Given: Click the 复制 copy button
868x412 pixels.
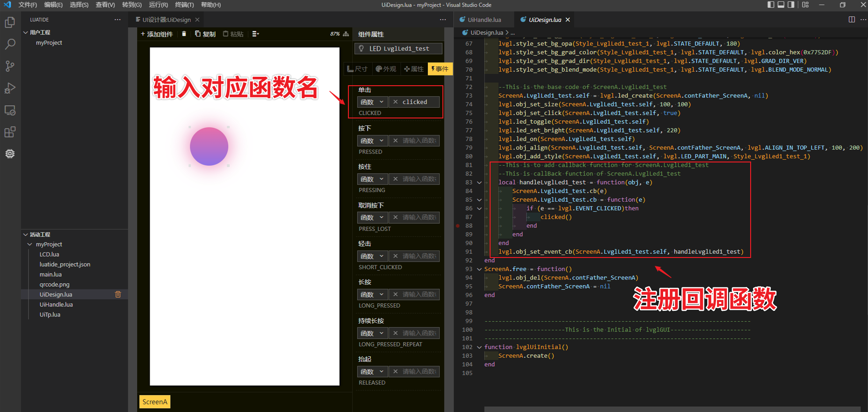Looking at the screenshot, I should pos(205,34).
